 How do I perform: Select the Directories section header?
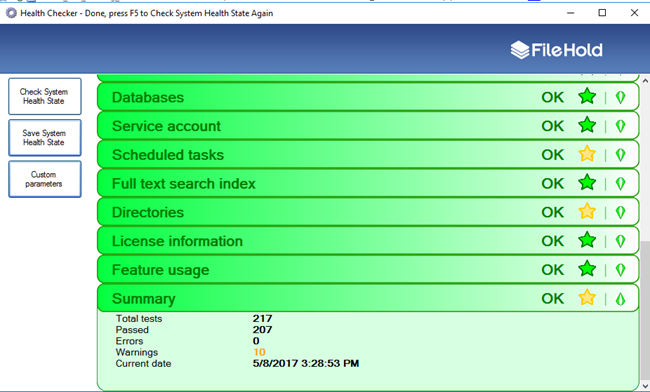(x=368, y=212)
